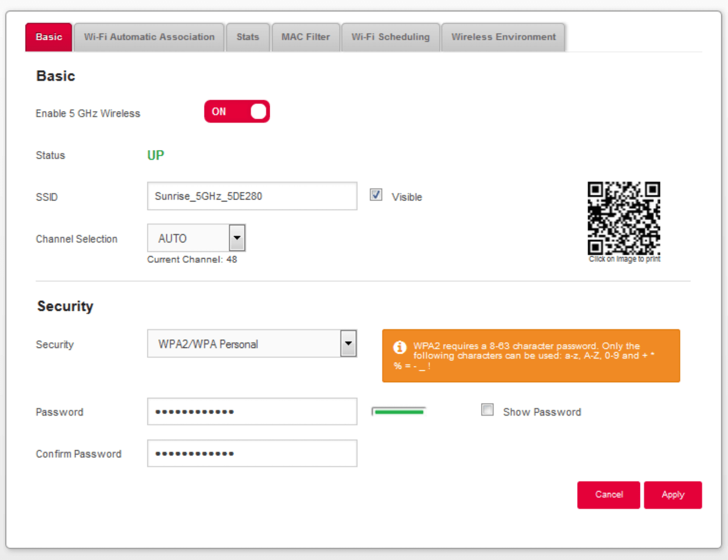
Task: Focus the SSID text field
Action: click(x=252, y=196)
